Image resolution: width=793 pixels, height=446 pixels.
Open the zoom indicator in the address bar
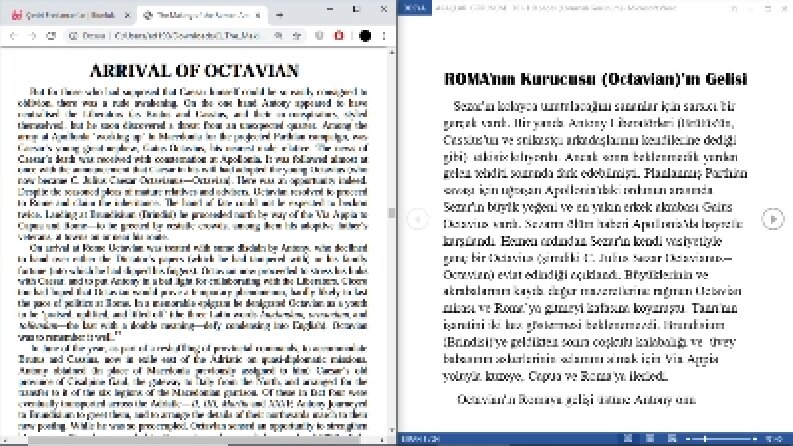click(x=278, y=35)
